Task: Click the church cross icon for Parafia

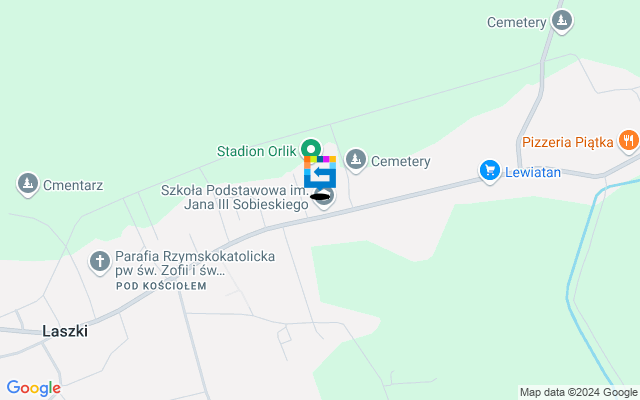Action: coord(100,262)
